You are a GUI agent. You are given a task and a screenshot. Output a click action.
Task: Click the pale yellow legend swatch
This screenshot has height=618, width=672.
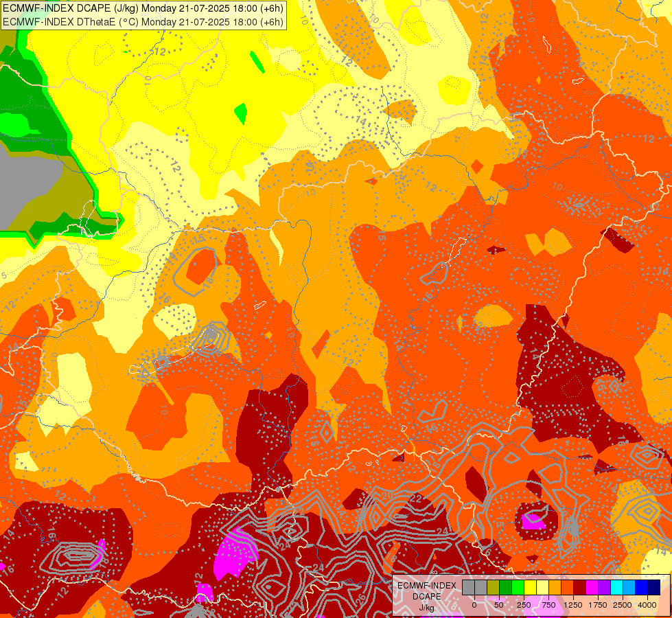(542, 587)
